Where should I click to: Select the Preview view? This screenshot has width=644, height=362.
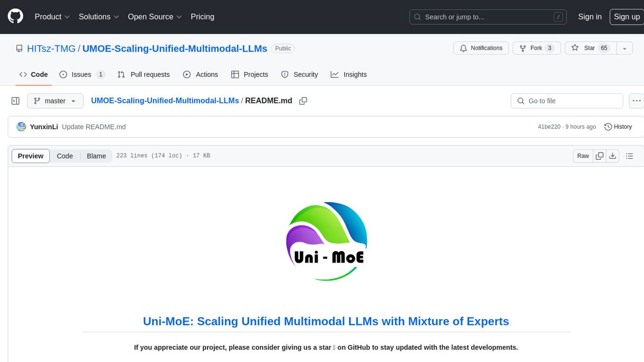(31, 156)
